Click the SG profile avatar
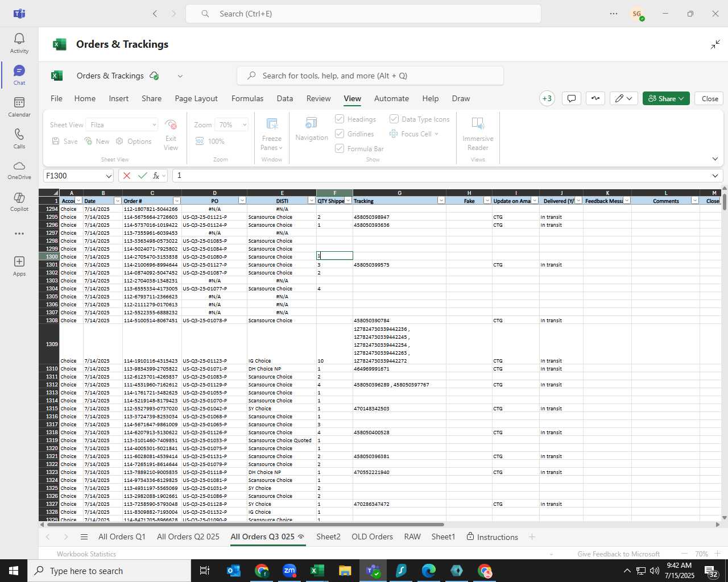This screenshot has height=582, width=728. point(637,14)
